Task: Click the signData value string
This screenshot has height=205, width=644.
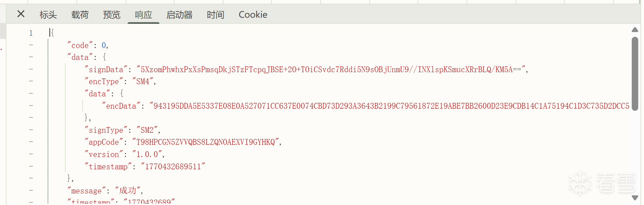Action: (x=330, y=70)
